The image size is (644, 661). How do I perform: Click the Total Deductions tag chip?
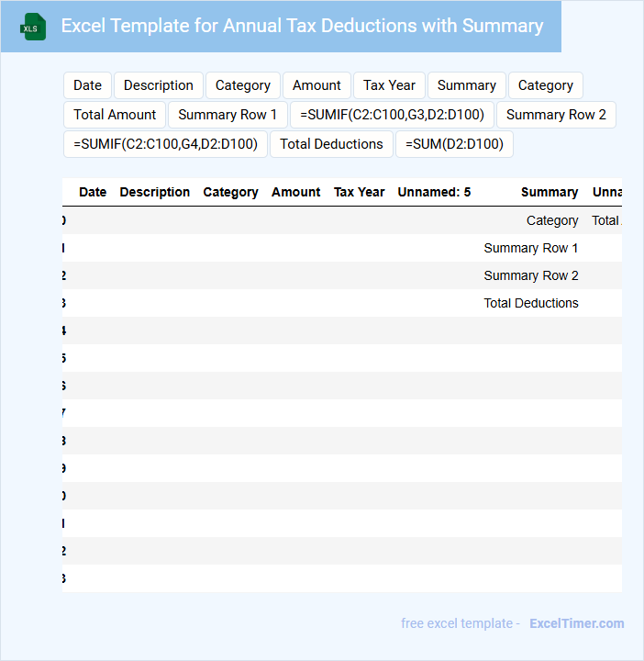pos(331,144)
